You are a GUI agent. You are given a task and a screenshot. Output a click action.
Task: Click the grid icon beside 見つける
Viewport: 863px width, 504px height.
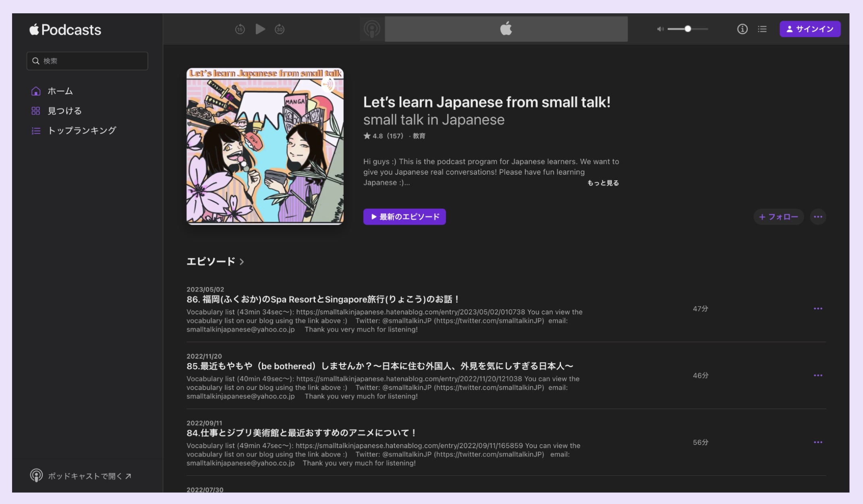pos(36,111)
